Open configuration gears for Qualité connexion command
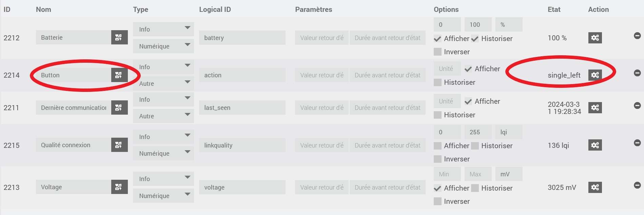 pos(595,145)
